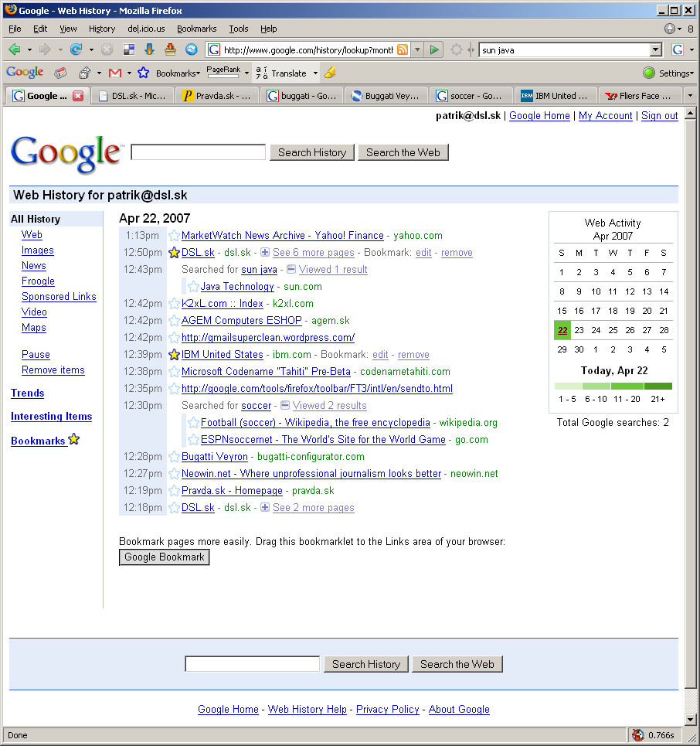Image resolution: width=700 pixels, height=746 pixels.
Task: Click the blue-orange down arrow toolbar icon
Action: (x=149, y=49)
